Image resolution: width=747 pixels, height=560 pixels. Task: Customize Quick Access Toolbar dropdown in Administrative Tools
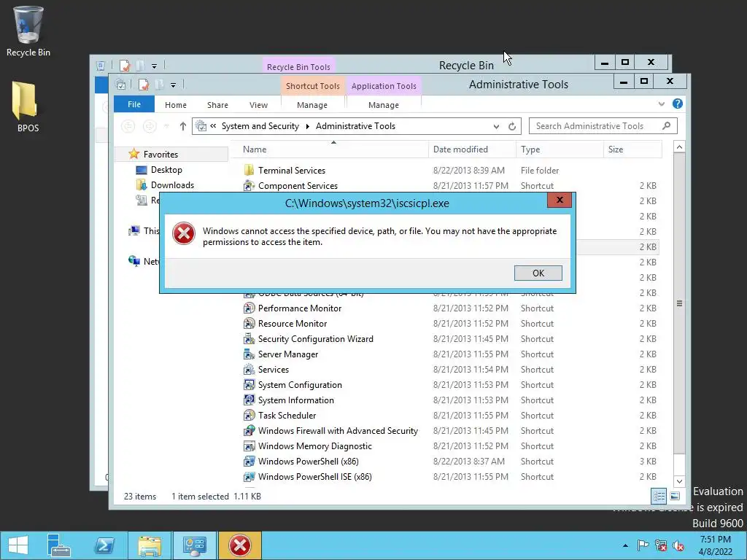point(173,85)
